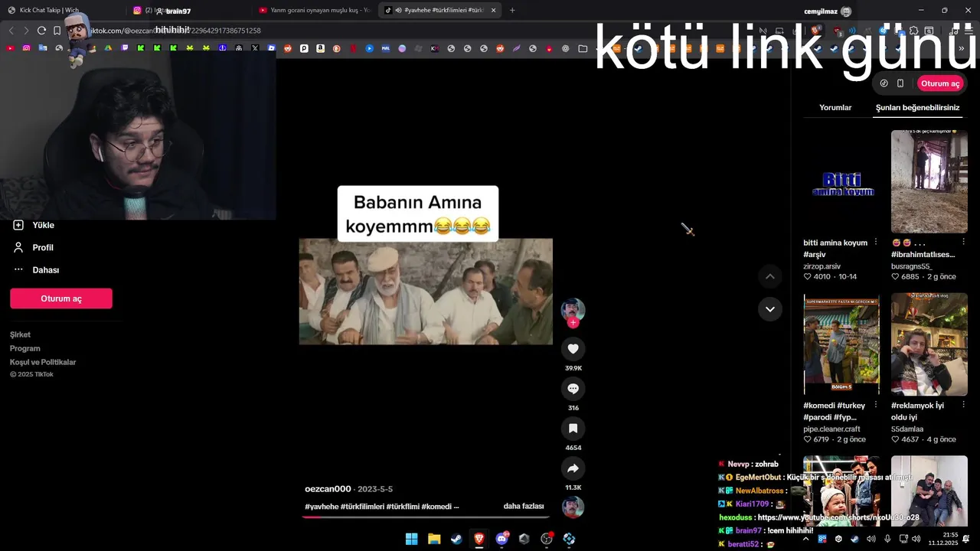Seek along the video progress bar
This screenshot has width=980, height=551.
tap(425, 517)
